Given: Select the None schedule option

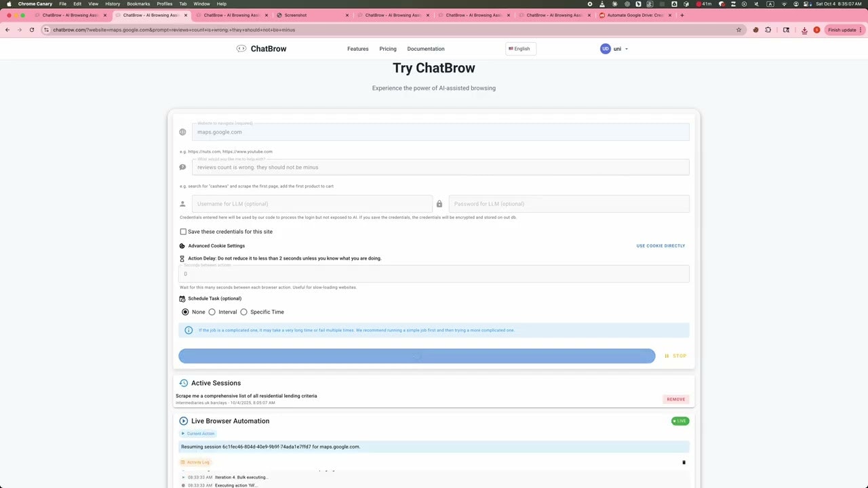Looking at the screenshot, I should point(185,312).
